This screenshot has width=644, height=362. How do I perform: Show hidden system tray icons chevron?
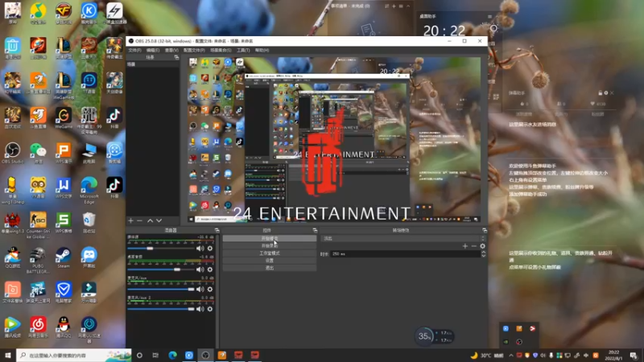pyautogui.click(x=511, y=356)
